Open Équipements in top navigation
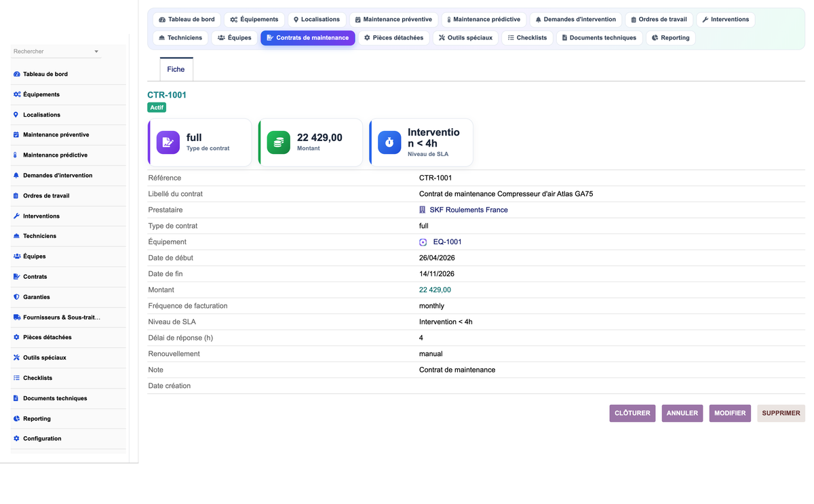This screenshot has height=504, width=814. point(254,20)
